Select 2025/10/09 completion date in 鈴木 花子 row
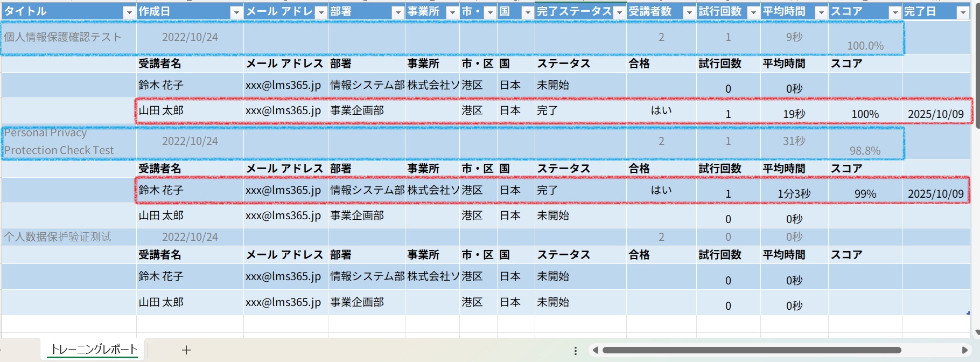The width and height of the screenshot is (980, 362). click(x=936, y=190)
